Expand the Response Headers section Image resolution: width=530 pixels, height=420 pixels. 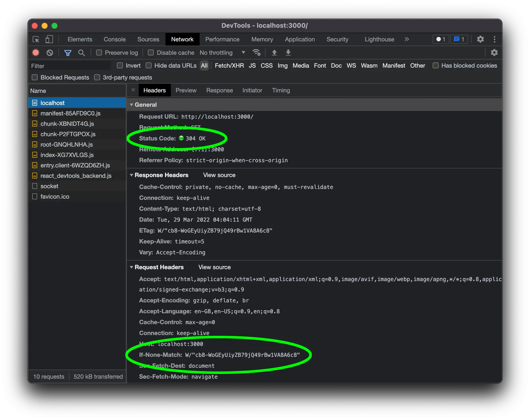pos(132,175)
